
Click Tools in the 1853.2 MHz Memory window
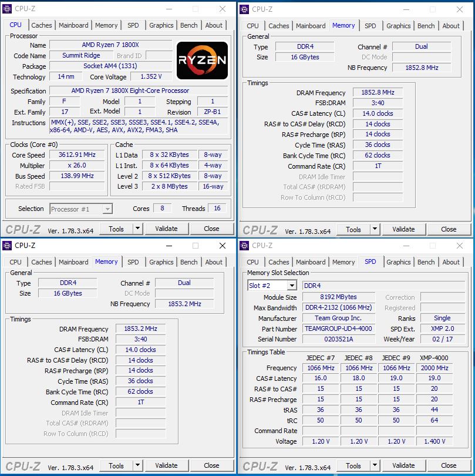(116, 465)
